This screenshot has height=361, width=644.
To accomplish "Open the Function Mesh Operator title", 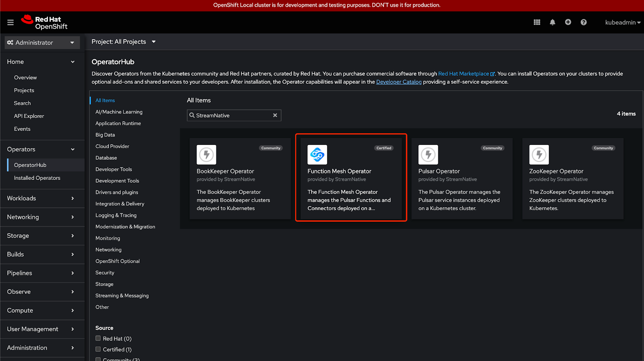I will [x=339, y=171].
